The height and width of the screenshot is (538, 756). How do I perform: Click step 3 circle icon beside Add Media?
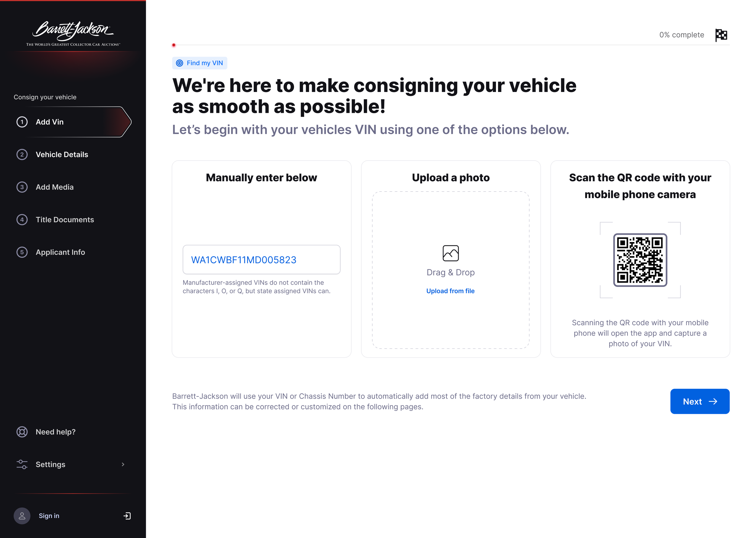[22, 187]
